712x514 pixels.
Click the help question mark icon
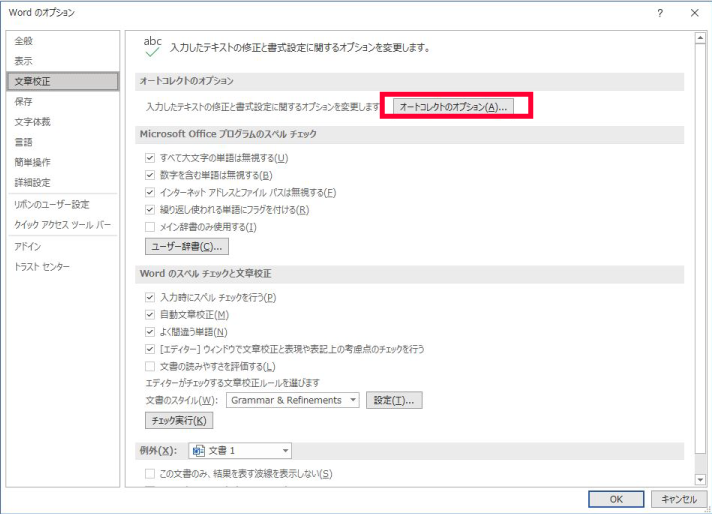[x=660, y=13]
